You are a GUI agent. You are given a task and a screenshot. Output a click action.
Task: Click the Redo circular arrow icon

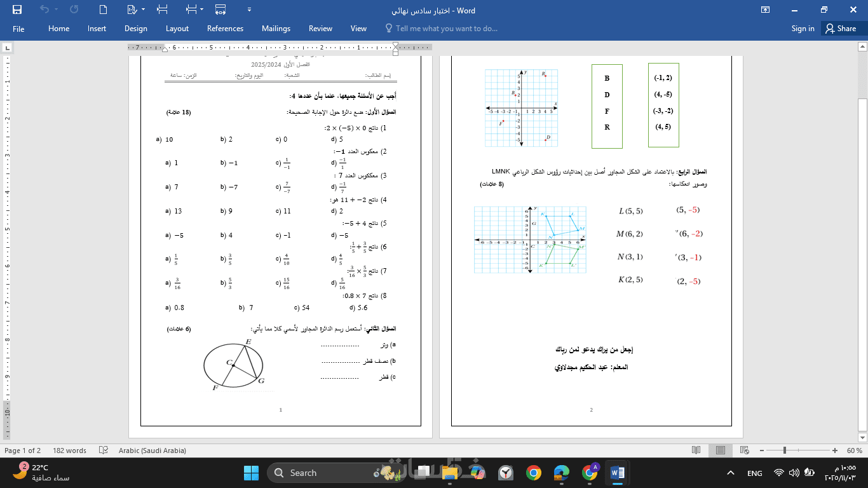[x=74, y=10]
